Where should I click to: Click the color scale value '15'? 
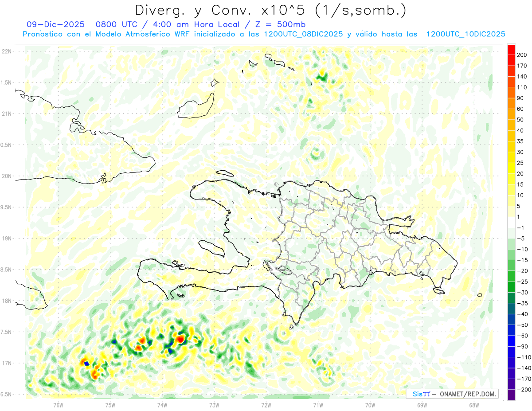click(521, 184)
